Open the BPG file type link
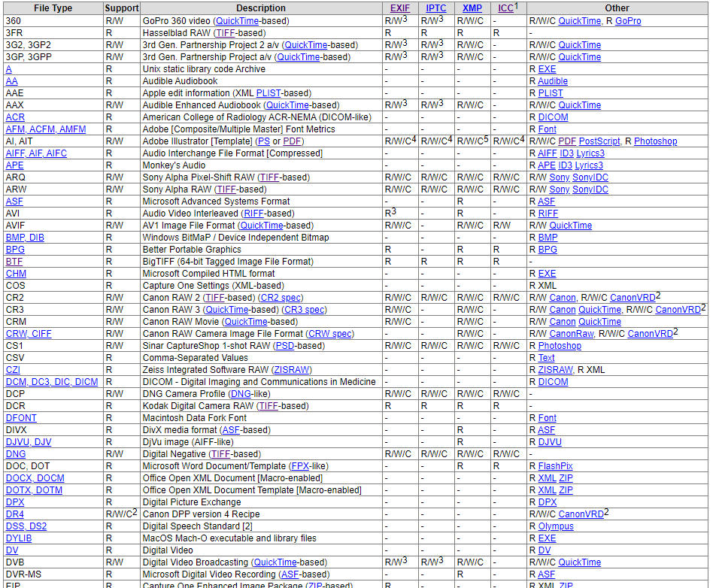This screenshot has width=722, height=588. click(15, 250)
